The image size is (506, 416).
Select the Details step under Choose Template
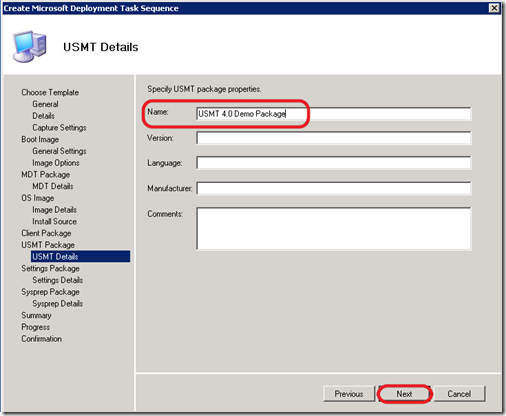[44, 116]
